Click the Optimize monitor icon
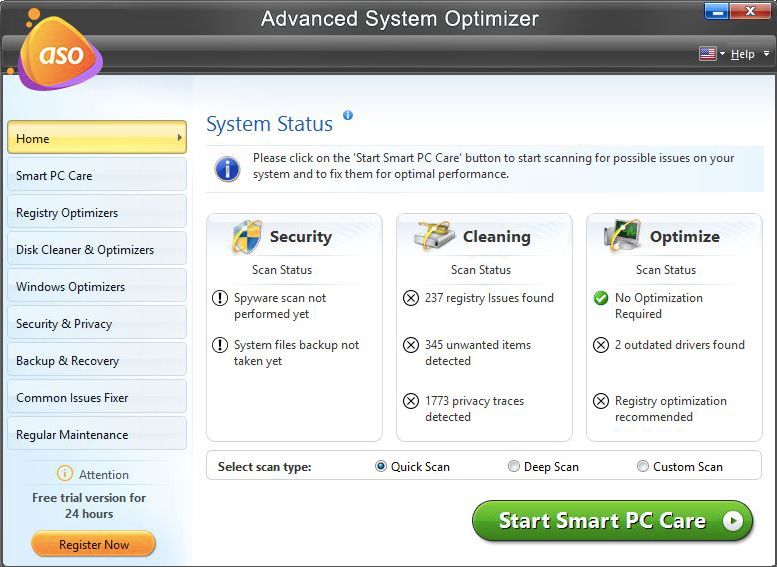The image size is (777, 567). pos(621,235)
